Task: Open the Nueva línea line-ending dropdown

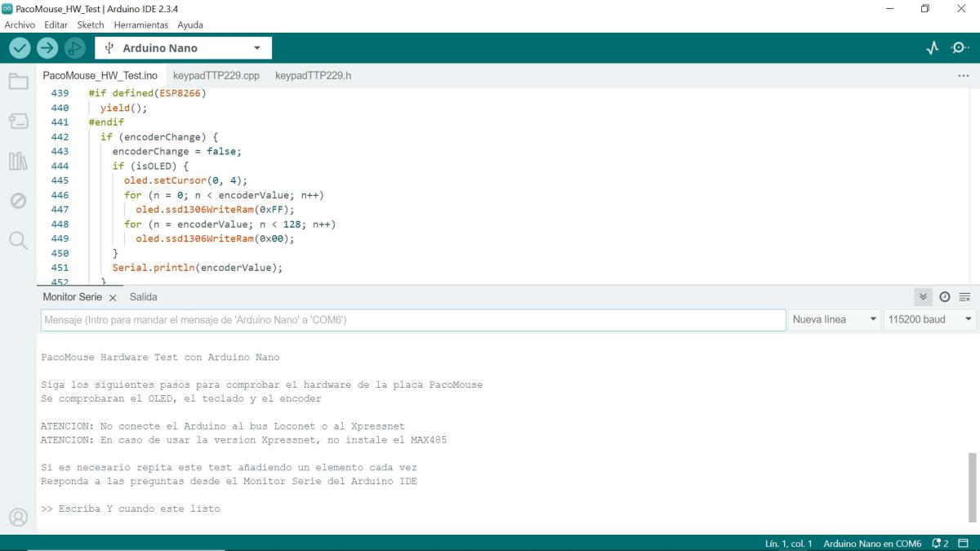Action: click(x=835, y=320)
